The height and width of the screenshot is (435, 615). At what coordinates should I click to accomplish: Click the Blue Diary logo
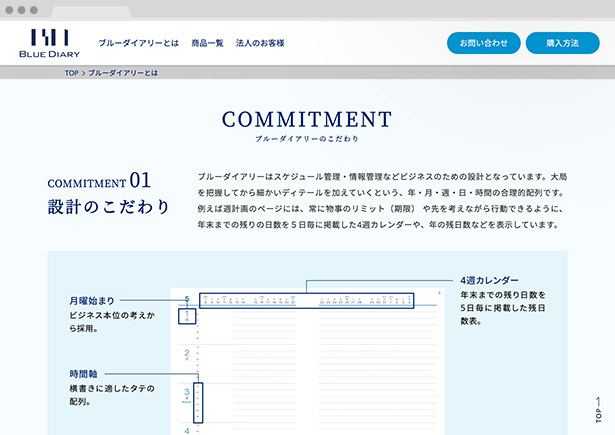49,43
